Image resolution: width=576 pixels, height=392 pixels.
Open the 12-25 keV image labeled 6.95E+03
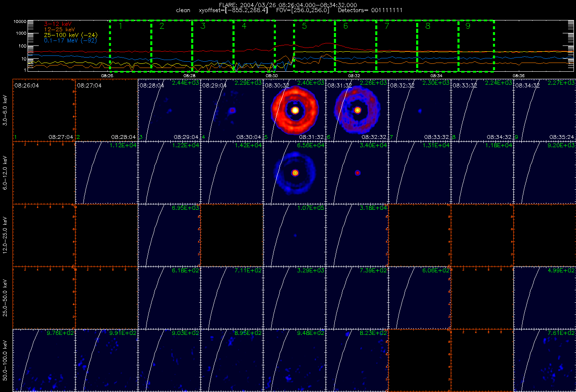coord(169,235)
